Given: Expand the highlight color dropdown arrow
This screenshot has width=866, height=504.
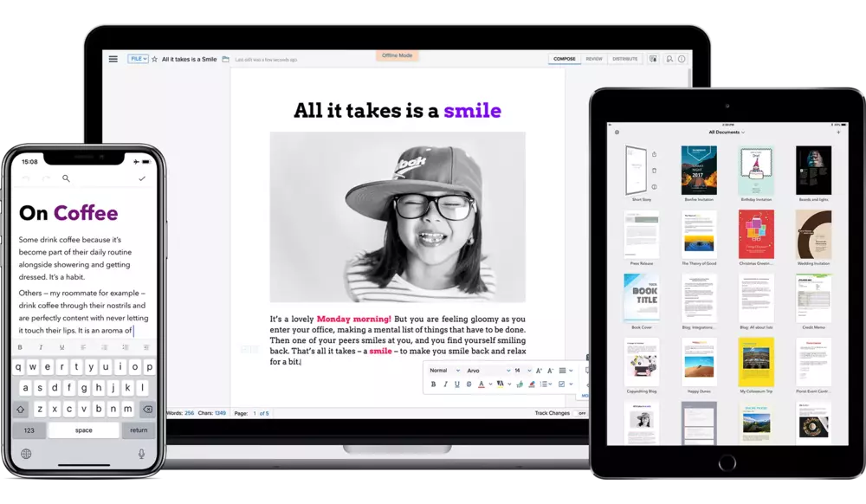Looking at the screenshot, I should (509, 384).
